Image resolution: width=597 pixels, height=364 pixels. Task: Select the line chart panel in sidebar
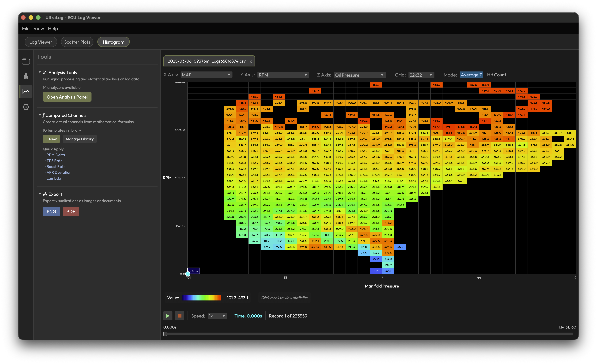click(26, 91)
